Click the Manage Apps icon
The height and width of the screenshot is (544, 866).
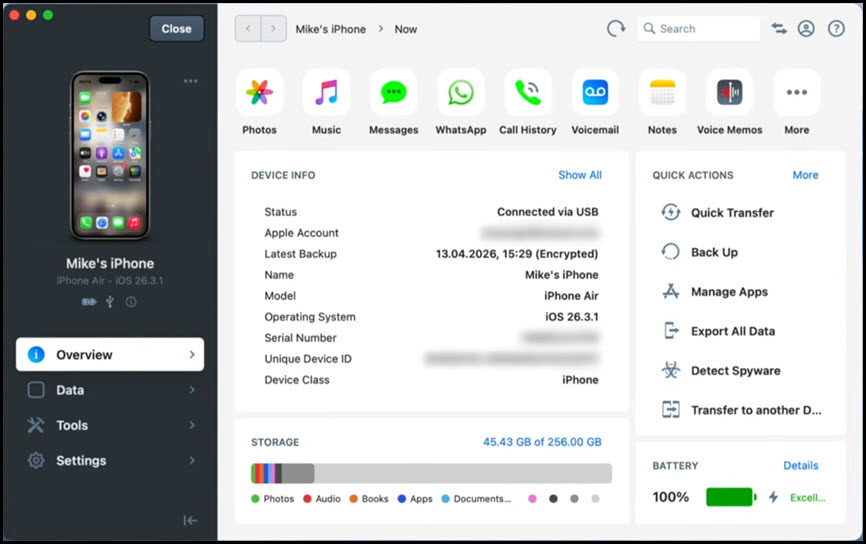click(x=670, y=291)
